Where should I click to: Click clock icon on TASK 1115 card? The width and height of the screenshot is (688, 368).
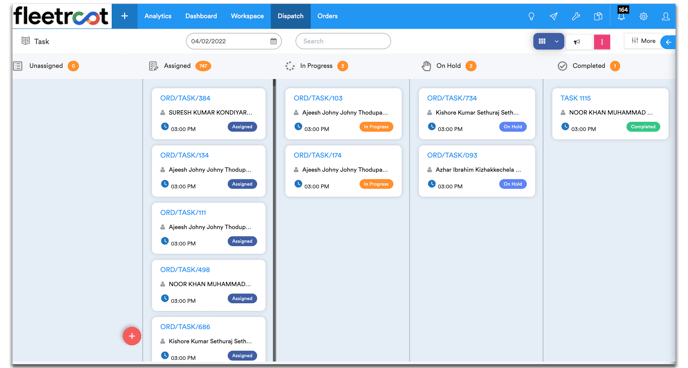point(565,126)
